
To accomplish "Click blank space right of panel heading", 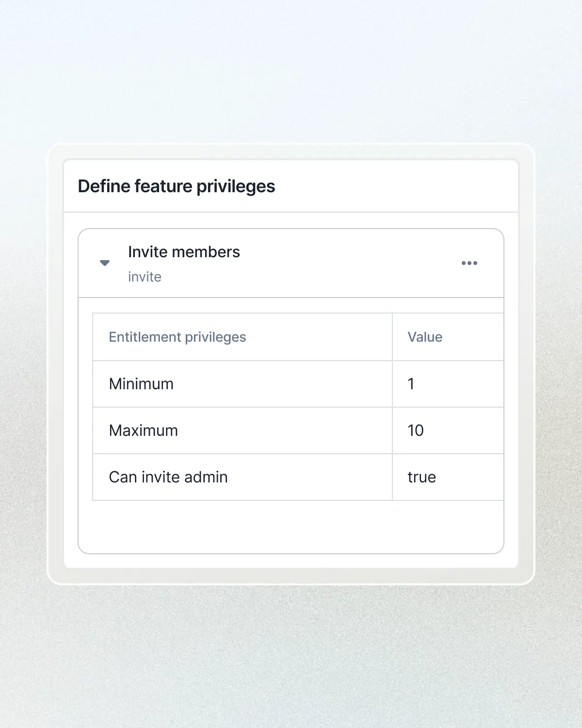I will point(398,186).
